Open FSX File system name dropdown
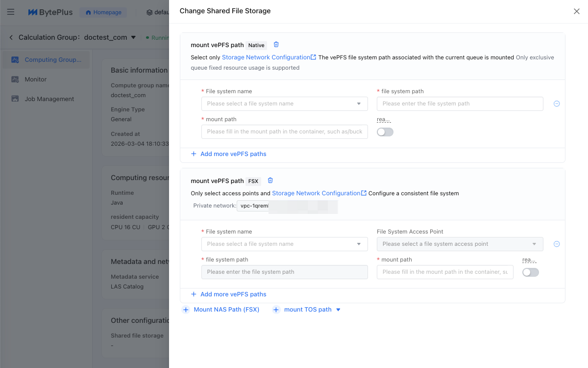Viewport: 588px width, 368px height. pyautogui.click(x=284, y=244)
